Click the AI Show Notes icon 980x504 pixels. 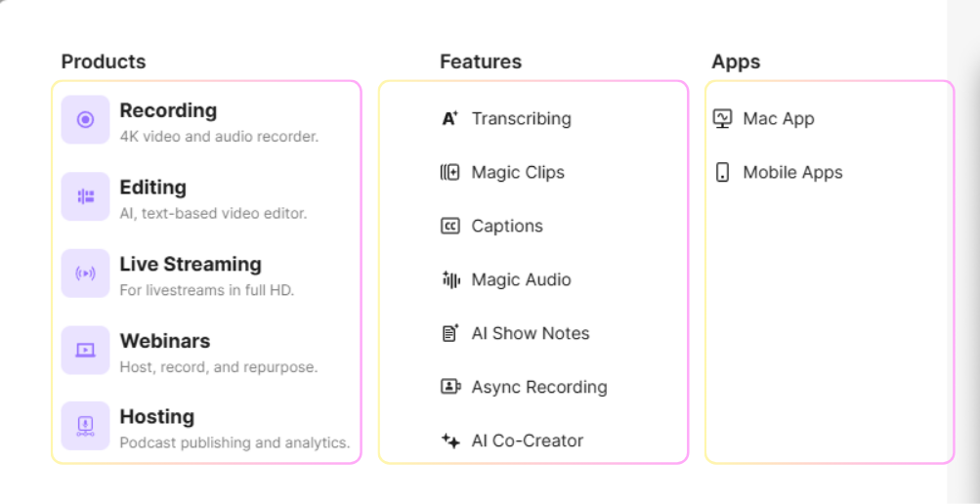point(449,333)
